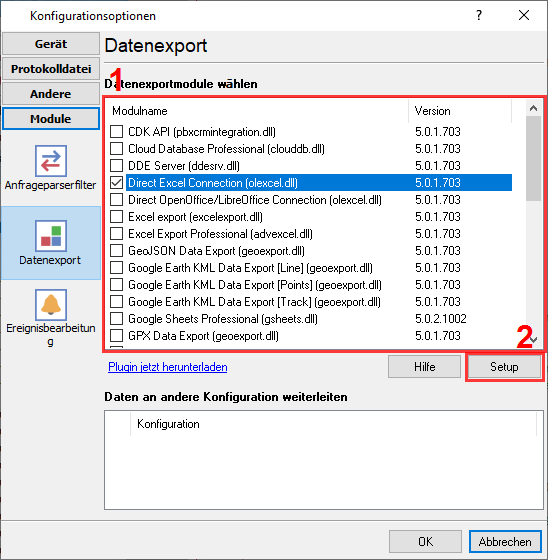Enable Excel export (excelexport.dll) checkbox
Screen dimensions: 548x560
click(x=116, y=216)
